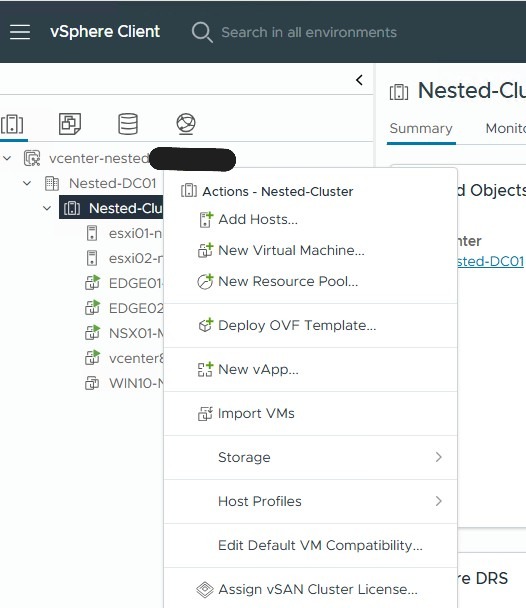
Task: Click the NSX01 powered-on VM icon
Action: click(x=92, y=333)
